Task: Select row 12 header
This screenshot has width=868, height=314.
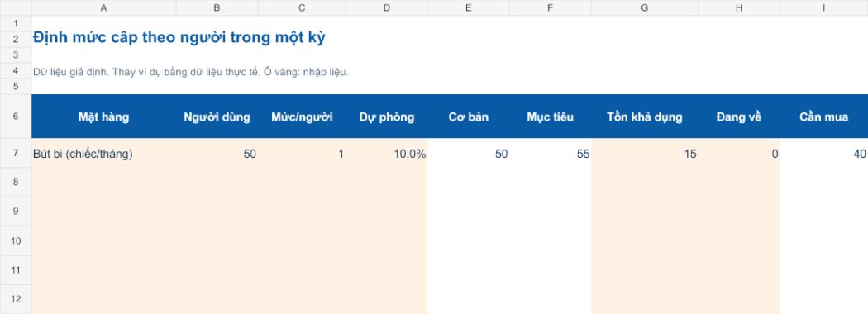Action: coord(16,299)
